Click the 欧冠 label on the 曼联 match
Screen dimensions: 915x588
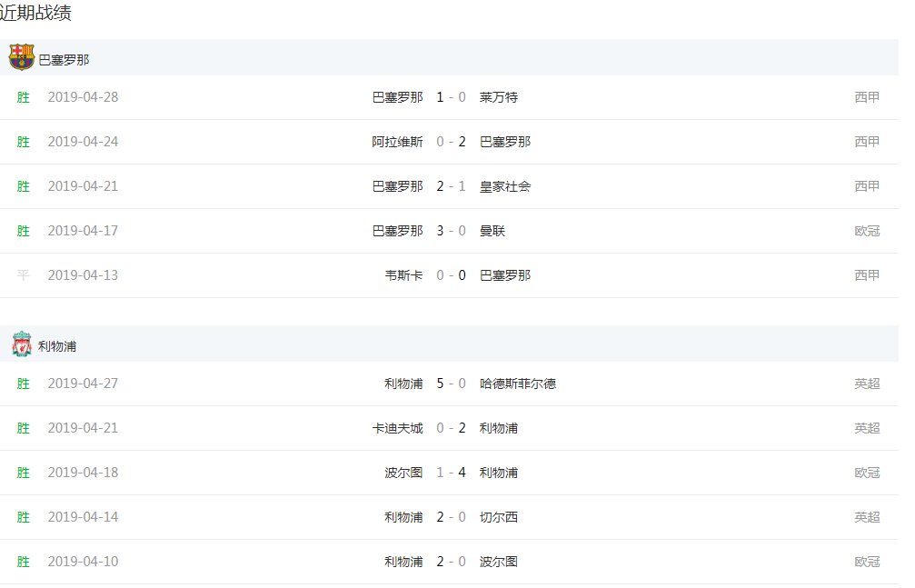pyautogui.click(x=867, y=231)
